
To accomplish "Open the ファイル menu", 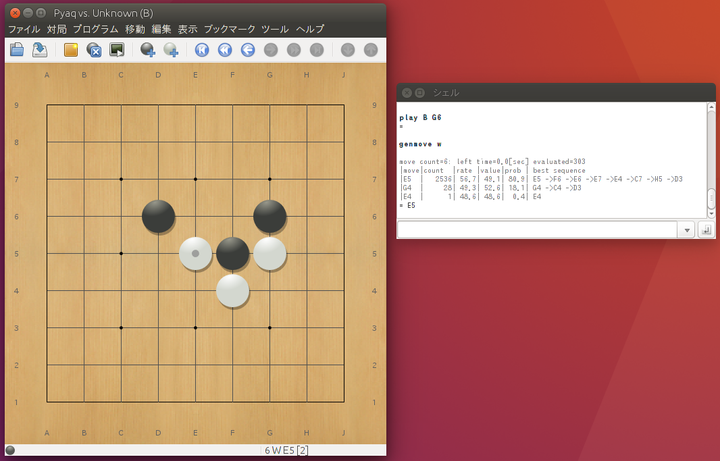I will click(24, 30).
